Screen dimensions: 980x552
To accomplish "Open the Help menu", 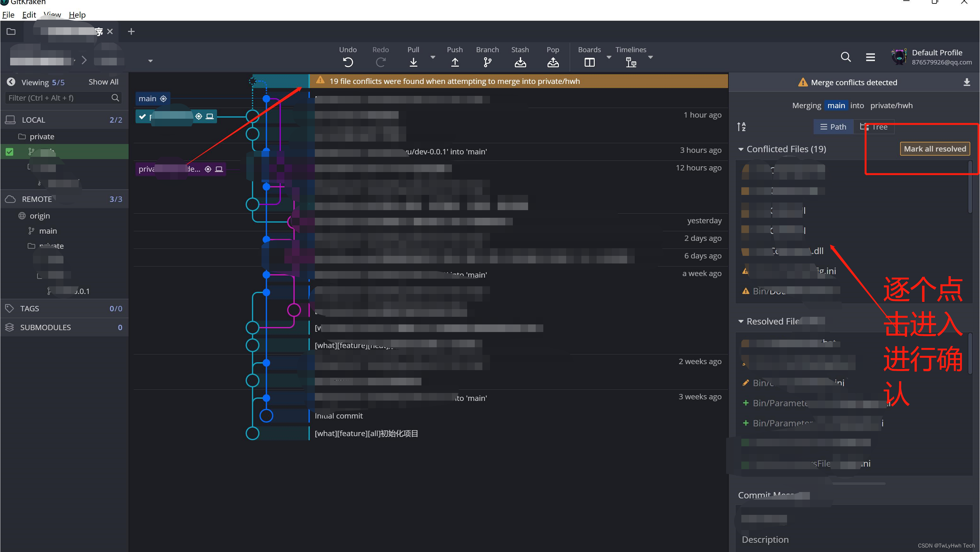I will 77,15.
